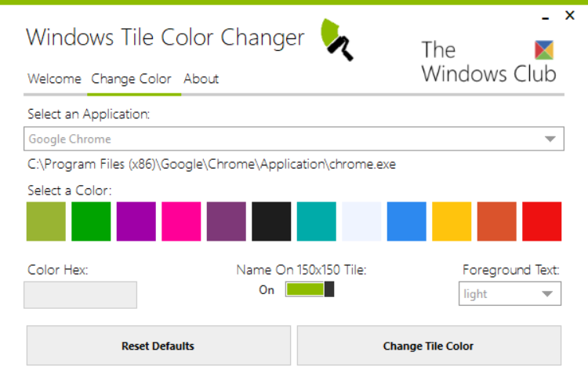Pick the olive green color swatch
The width and height of the screenshot is (588, 392).
[x=46, y=221]
